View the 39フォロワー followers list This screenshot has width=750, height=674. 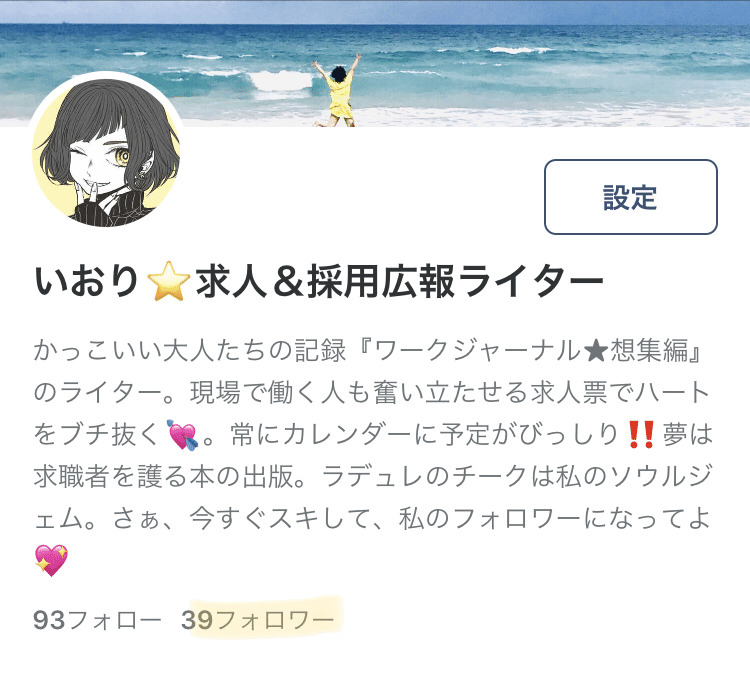(x=257, y=620)
